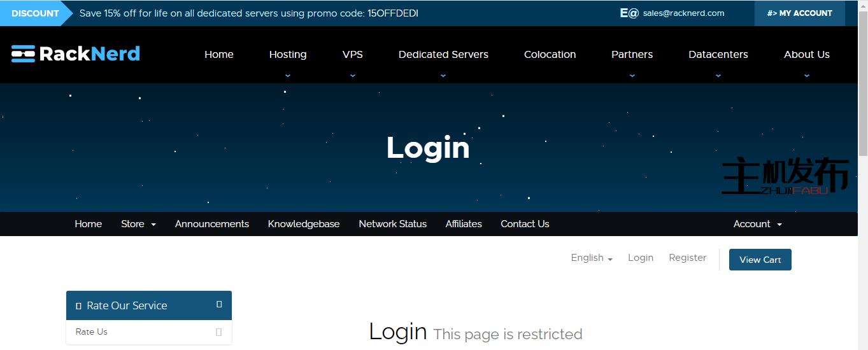Collapse the Rate Our Service panel icon
The width and height of the screenshot is (868, 350).
219,305
